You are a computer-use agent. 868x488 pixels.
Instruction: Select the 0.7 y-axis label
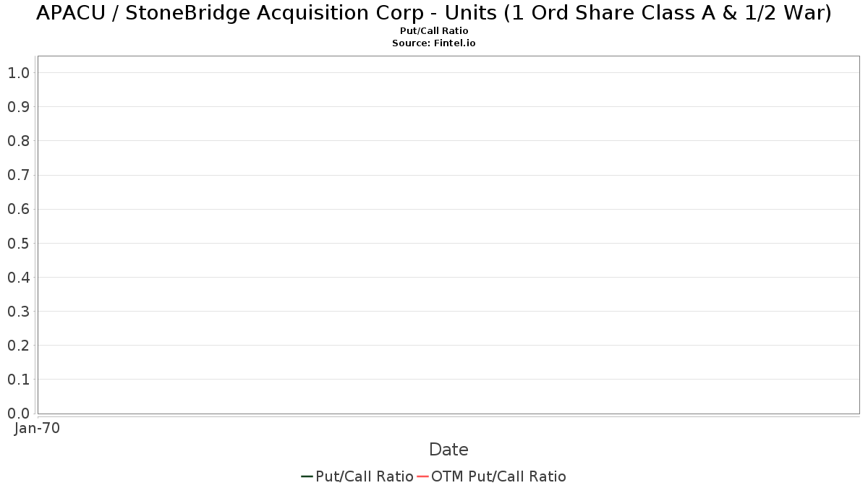tap(18, 175)
